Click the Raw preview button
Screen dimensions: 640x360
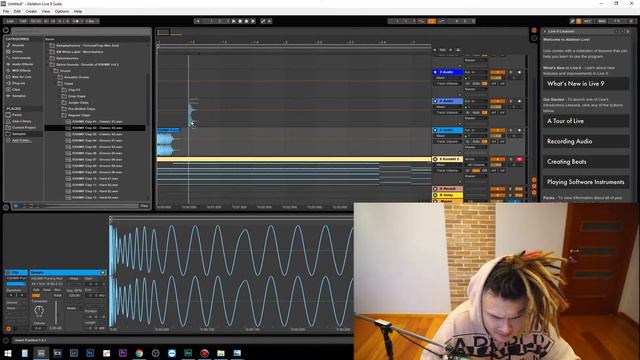(144, 206)
